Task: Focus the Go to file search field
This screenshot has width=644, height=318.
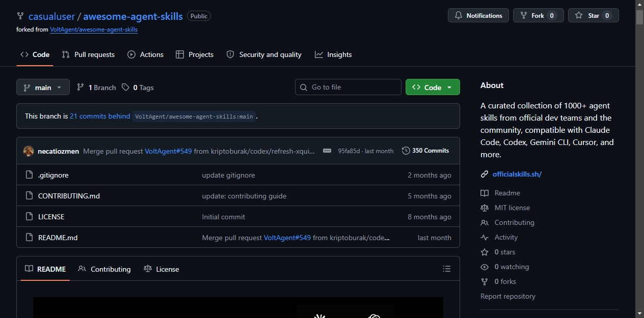Action: 348,87
